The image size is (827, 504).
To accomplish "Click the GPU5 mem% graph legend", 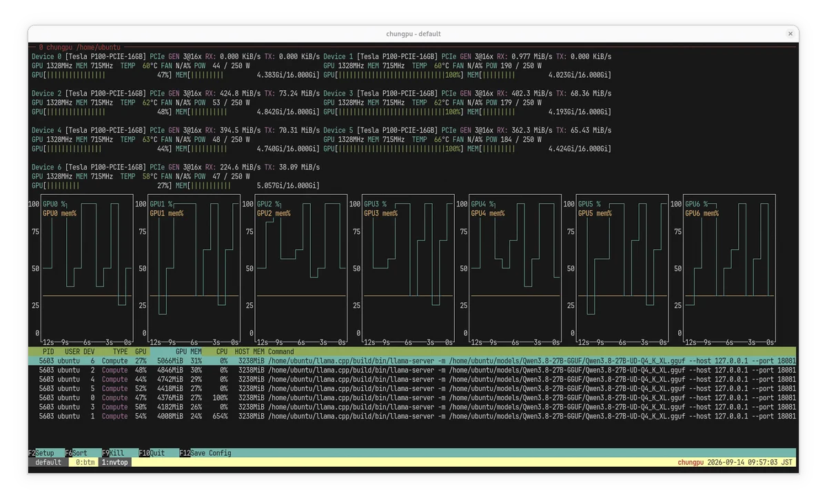I will pos(595,213).
